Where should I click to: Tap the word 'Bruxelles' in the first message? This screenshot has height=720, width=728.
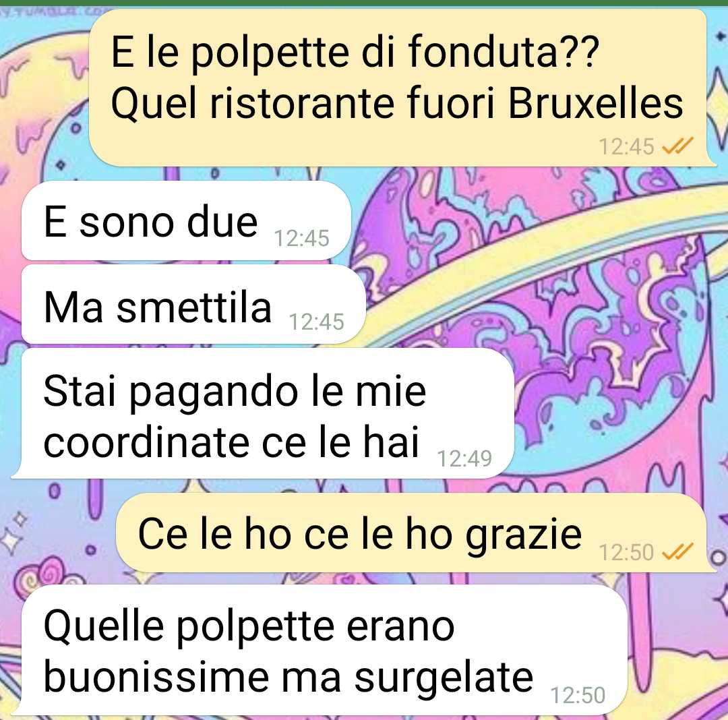pyautogui.click(x=595, y=102)
